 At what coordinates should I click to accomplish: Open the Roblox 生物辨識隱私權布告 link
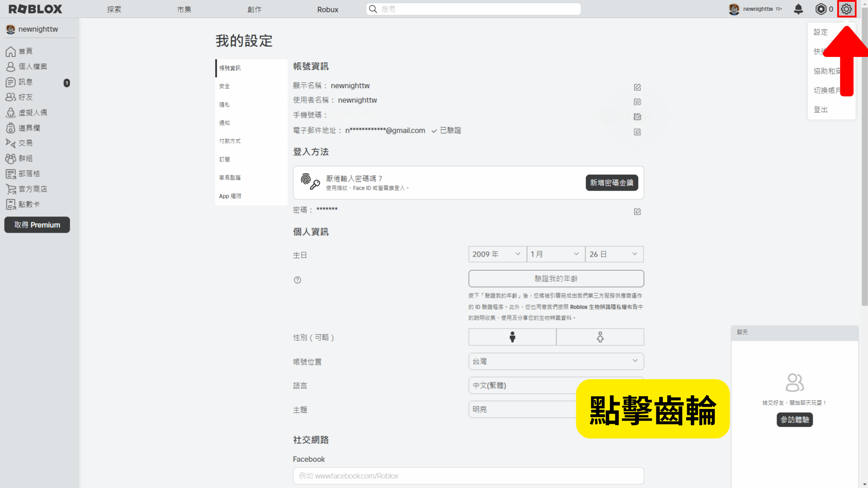click(604, 307)
